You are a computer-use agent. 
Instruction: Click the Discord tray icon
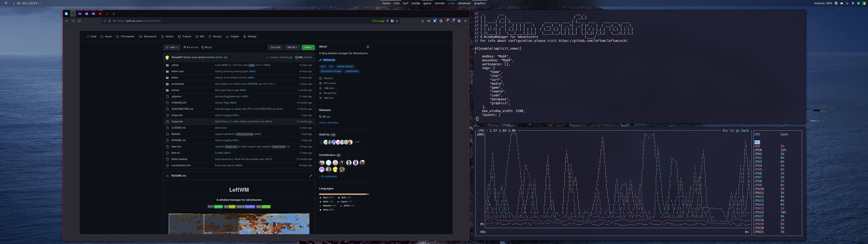(842, 3)
